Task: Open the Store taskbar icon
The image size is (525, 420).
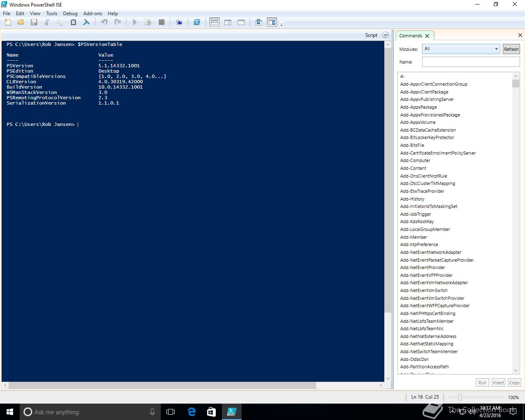Action: pyautogui.click(x=211, y=412)
